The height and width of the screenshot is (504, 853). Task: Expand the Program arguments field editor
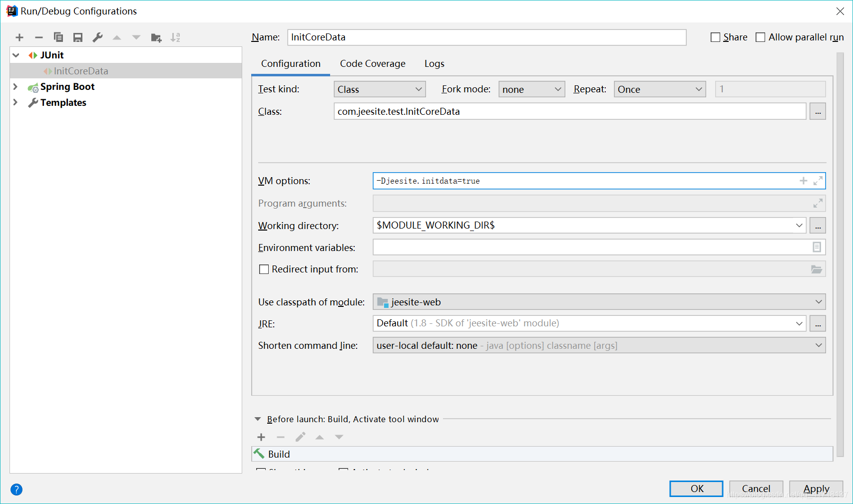(x=818, y=203)
